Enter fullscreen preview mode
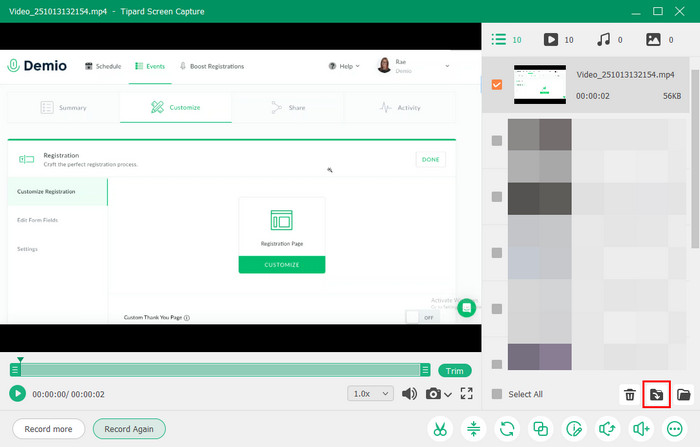 (x=467, y=393)
